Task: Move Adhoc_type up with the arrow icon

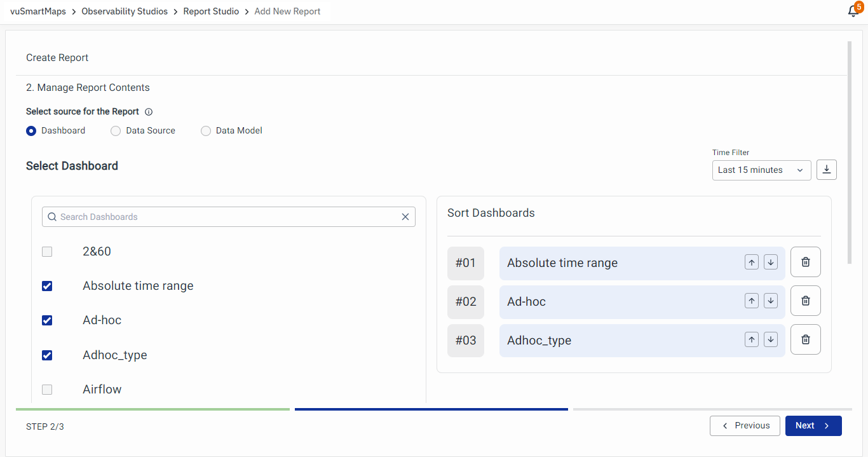Action: pos(752,340)
